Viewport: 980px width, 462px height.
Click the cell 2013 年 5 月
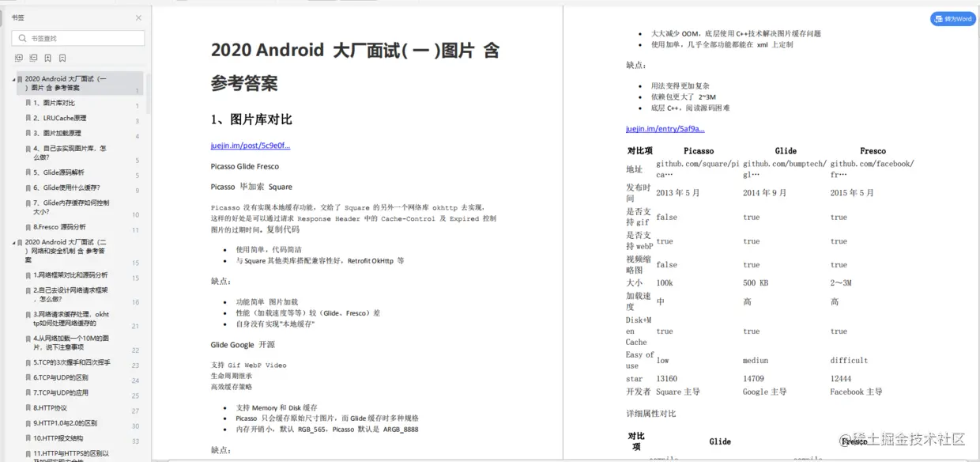pos(677,192)
